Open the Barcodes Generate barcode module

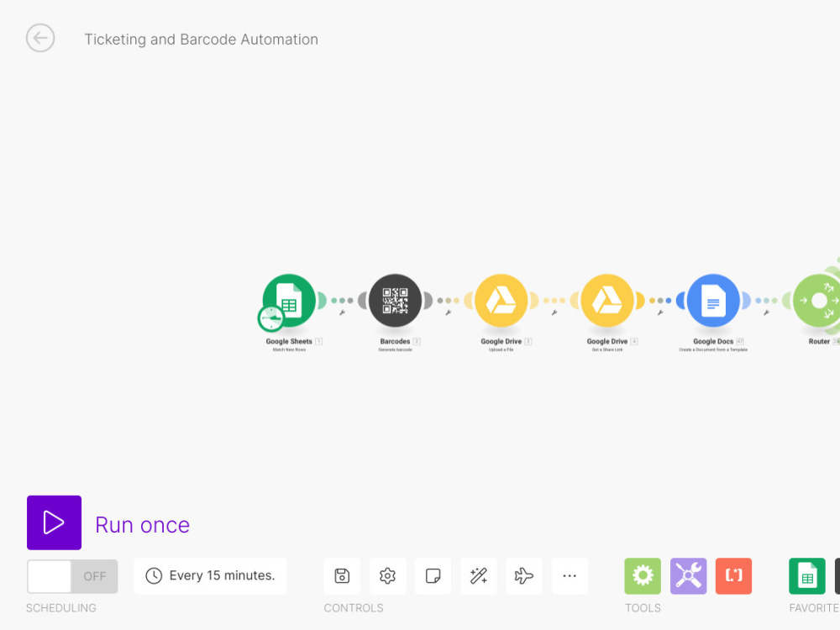pyautogui.click(x=396, y=301)
